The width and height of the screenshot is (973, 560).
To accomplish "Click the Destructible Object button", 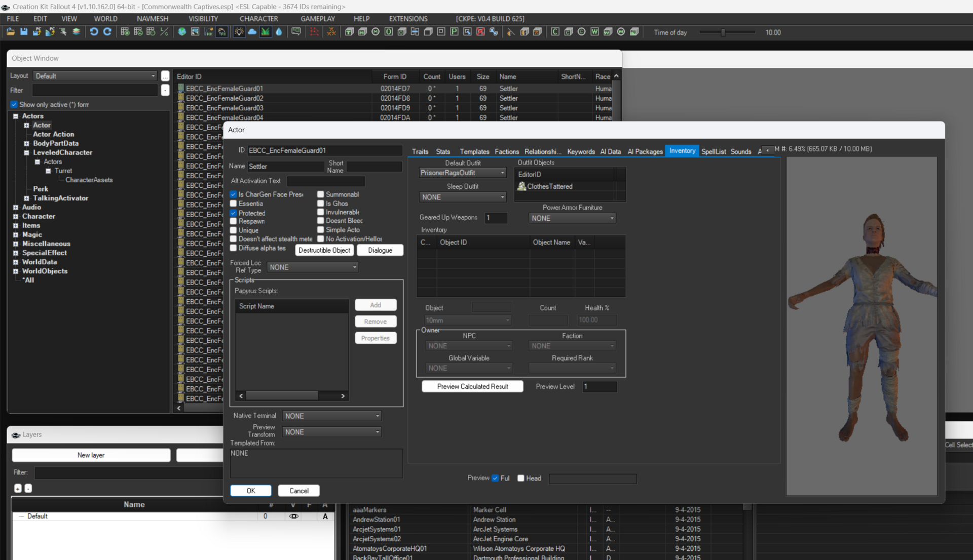I will [324, 250].
